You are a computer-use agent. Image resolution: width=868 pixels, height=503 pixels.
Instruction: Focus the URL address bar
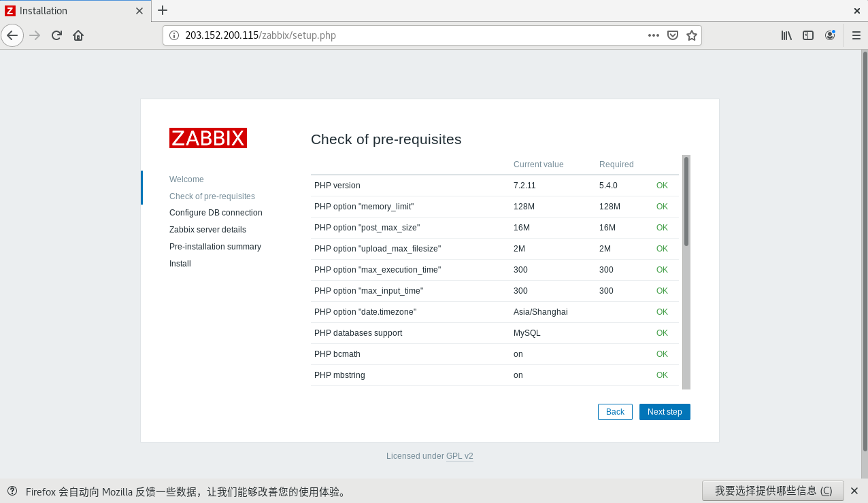(408, 35)
